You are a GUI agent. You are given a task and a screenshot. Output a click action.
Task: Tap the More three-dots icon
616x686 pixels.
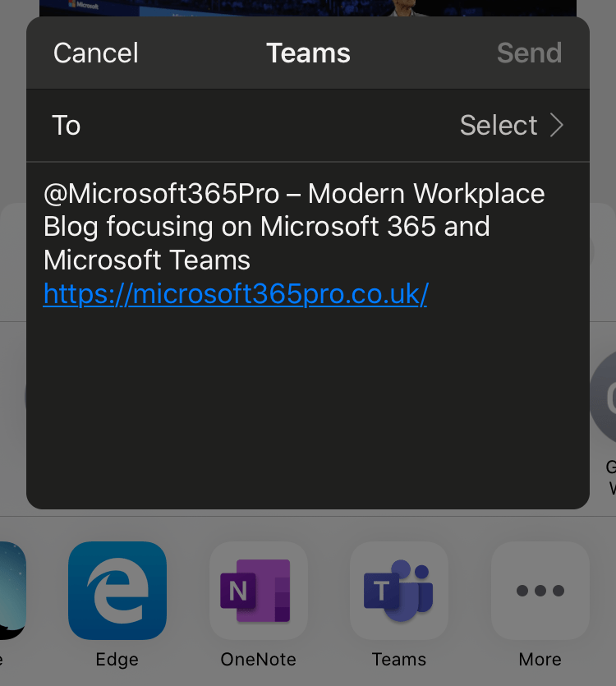[540, 591]
